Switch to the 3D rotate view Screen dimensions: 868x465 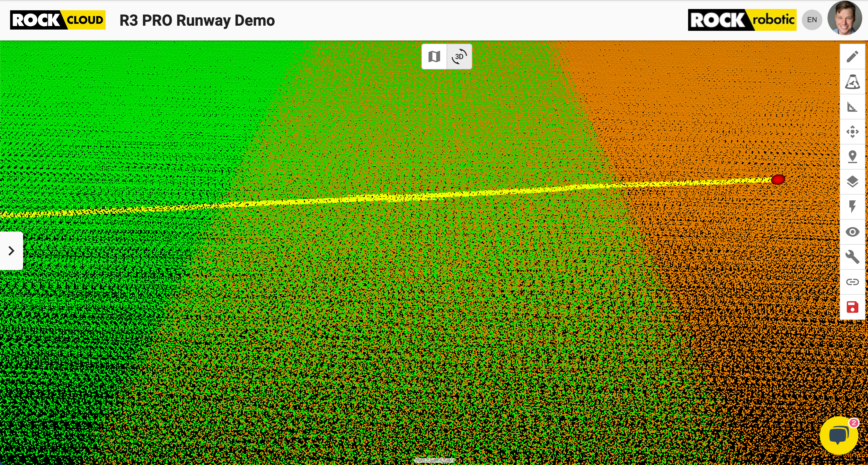pyautogui.click(x=459, y=57)
